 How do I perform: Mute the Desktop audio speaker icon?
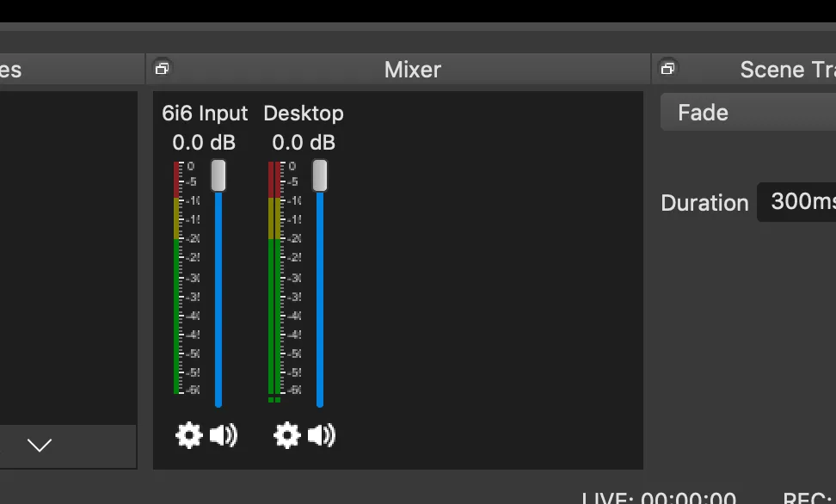click(x=321, y=436)
